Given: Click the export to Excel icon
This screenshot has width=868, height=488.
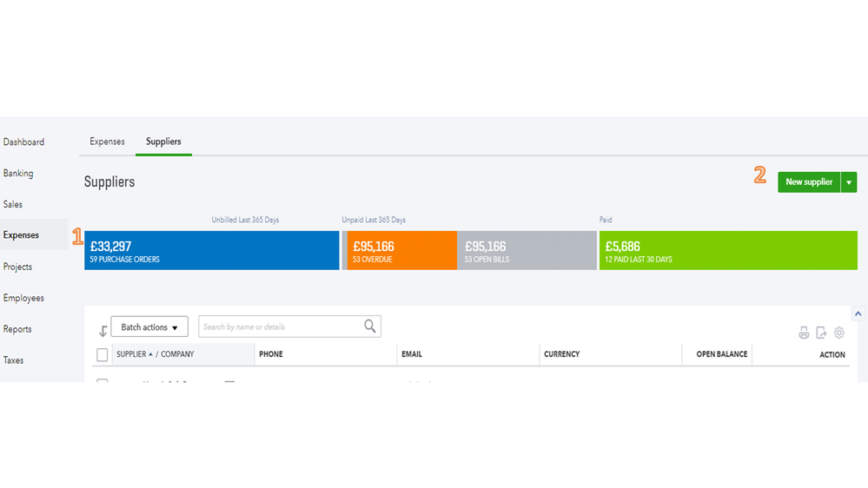Looking at the screenshot, I should coord(821,333).
